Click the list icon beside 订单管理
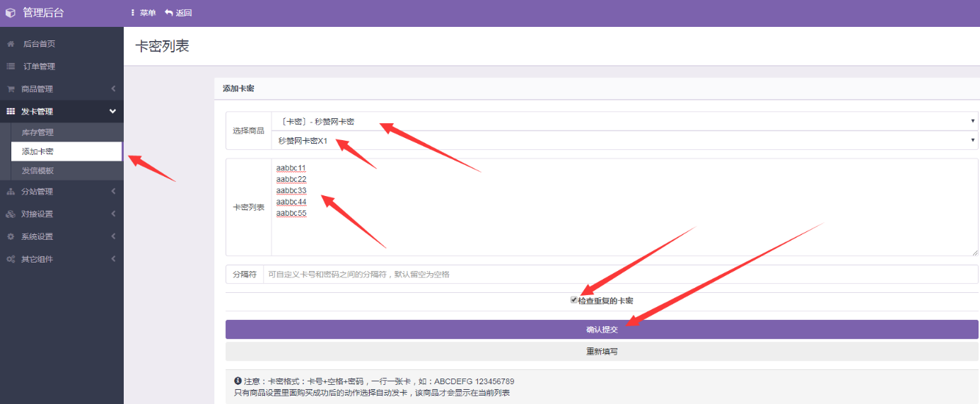980x404 pixels. point(11,67)
